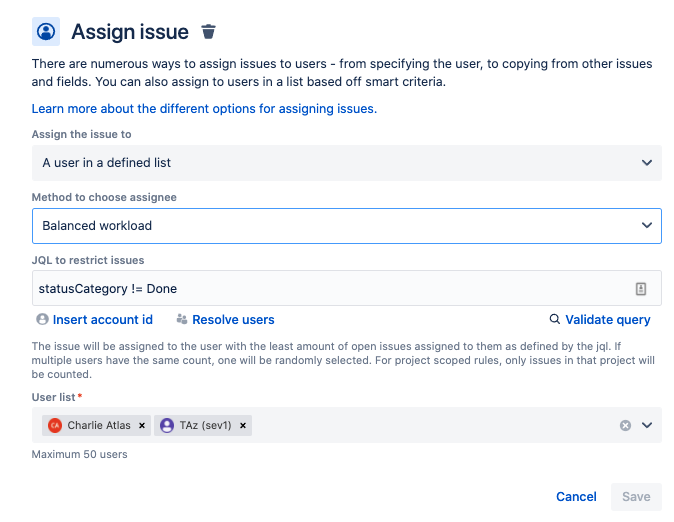Image resolution: width=674 pixels, height=522 pixels.
Task: Click the Cancel button
Action: click(576, 496)
